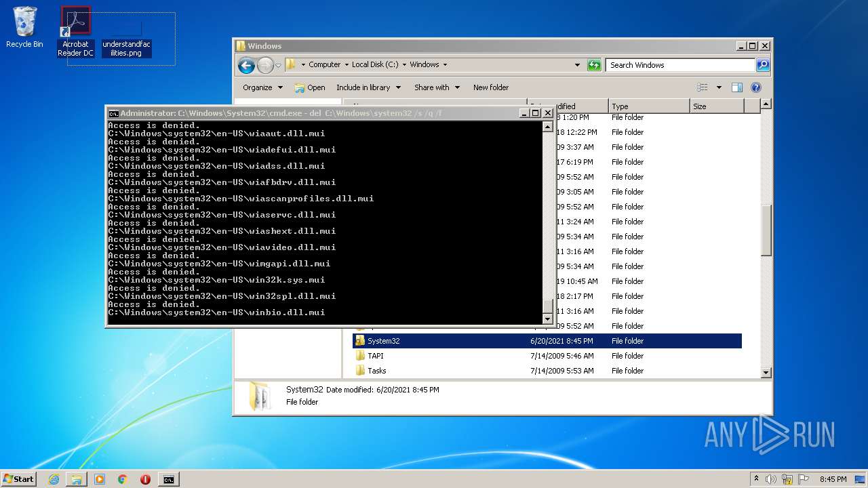The height and width of the screenshot is (488, 868).
Task: Open Action Center flag icon
Action: (x=804, y=479)
